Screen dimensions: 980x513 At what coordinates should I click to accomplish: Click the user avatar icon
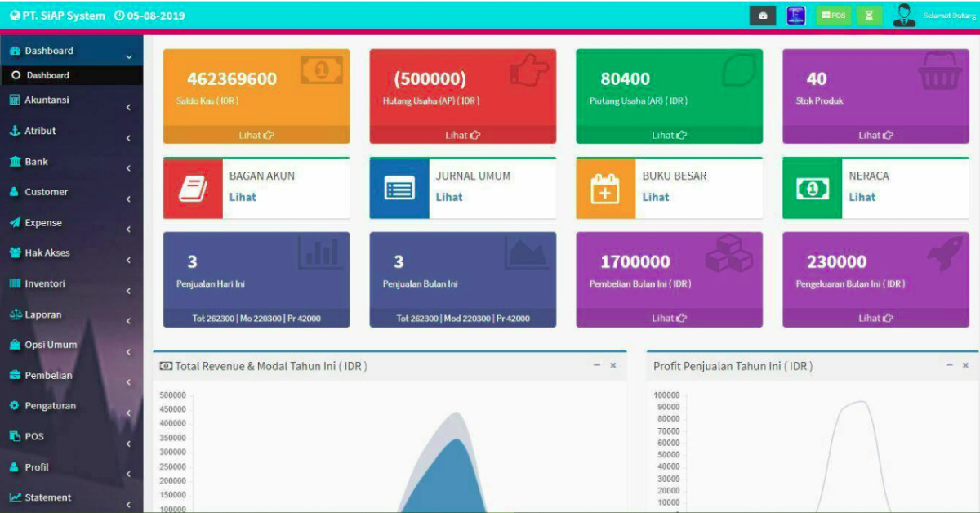904,16
